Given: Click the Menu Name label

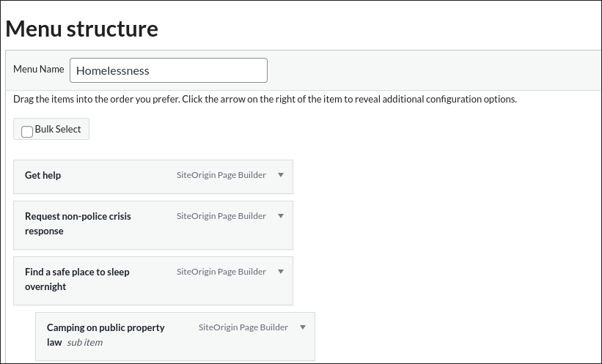Looking at the screenshot, I should (x=38, y=69).
